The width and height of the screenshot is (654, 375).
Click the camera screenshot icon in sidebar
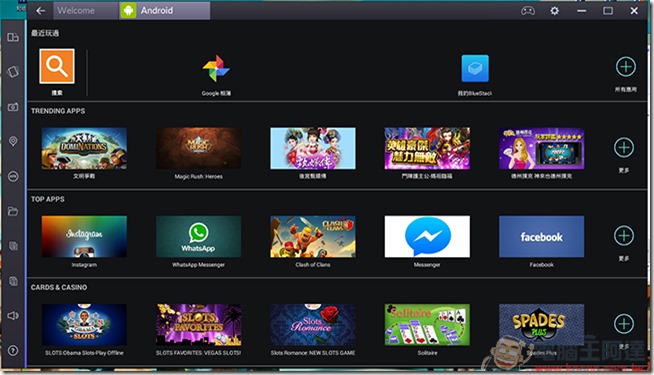tap(13, 107)
